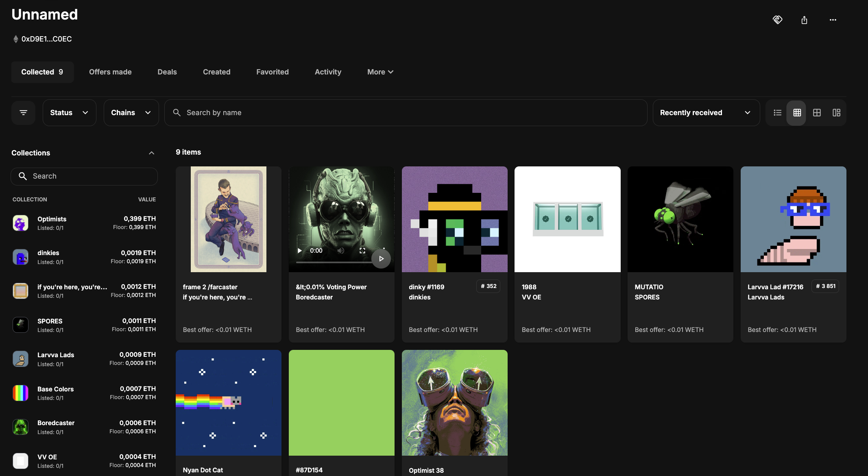Open the Recently received sort dropdown

706,113
